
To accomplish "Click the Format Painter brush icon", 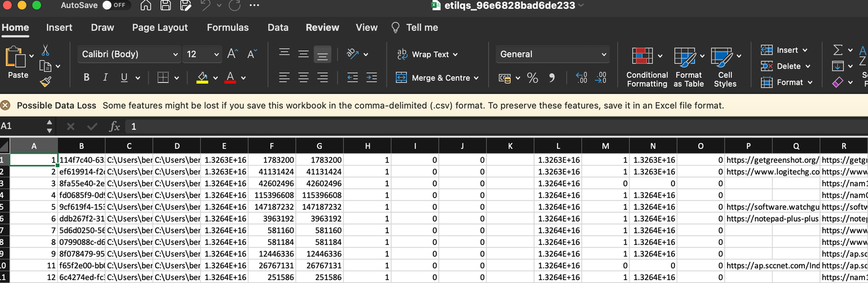I will pyautogui.click(x=46, y=82).
